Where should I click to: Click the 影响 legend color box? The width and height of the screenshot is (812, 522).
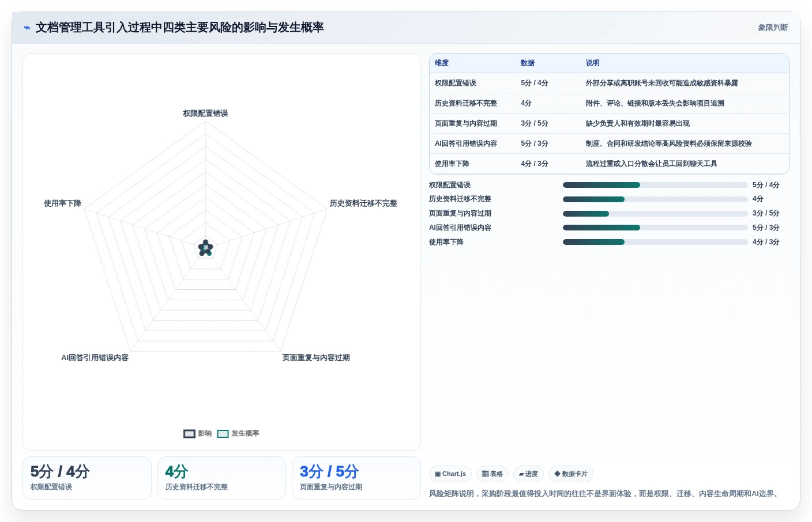pos(189,434)
